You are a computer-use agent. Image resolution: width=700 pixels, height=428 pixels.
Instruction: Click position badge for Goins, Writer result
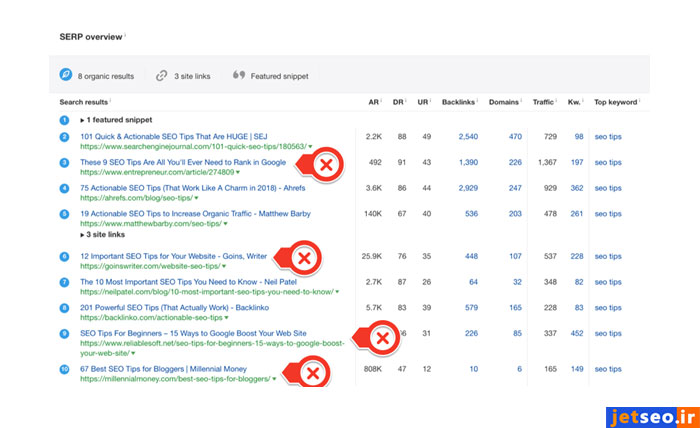pos(64,257)
